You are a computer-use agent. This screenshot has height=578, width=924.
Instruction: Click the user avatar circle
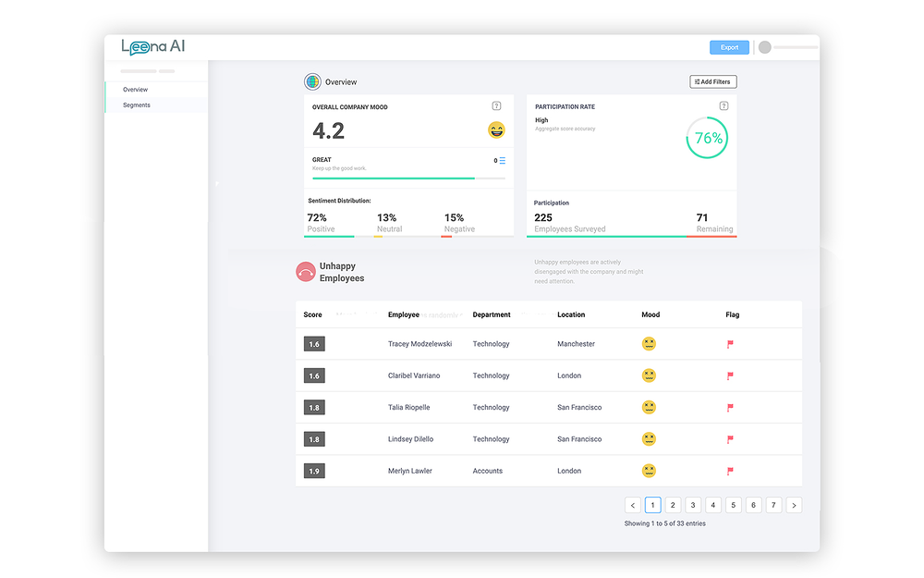point(765,47)
